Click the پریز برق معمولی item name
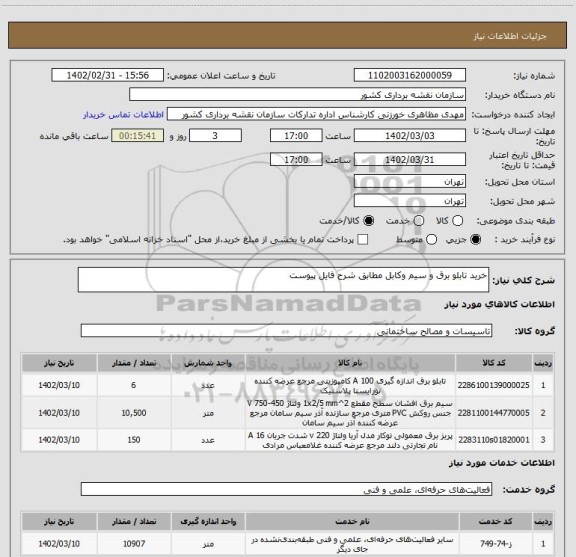Image resolution: width=576 pixels, height=557 pixels. (x=350, y=440)
